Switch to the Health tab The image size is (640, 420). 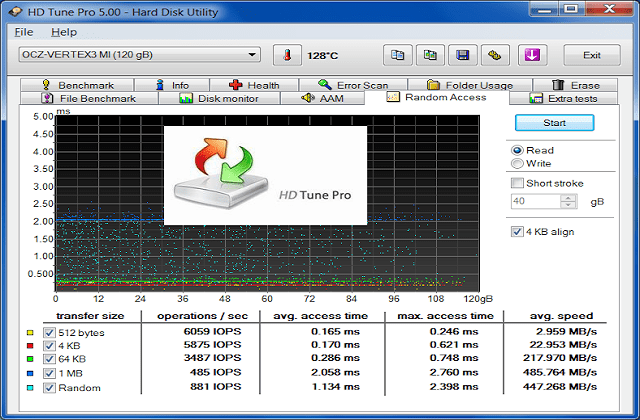pos(254,85)
